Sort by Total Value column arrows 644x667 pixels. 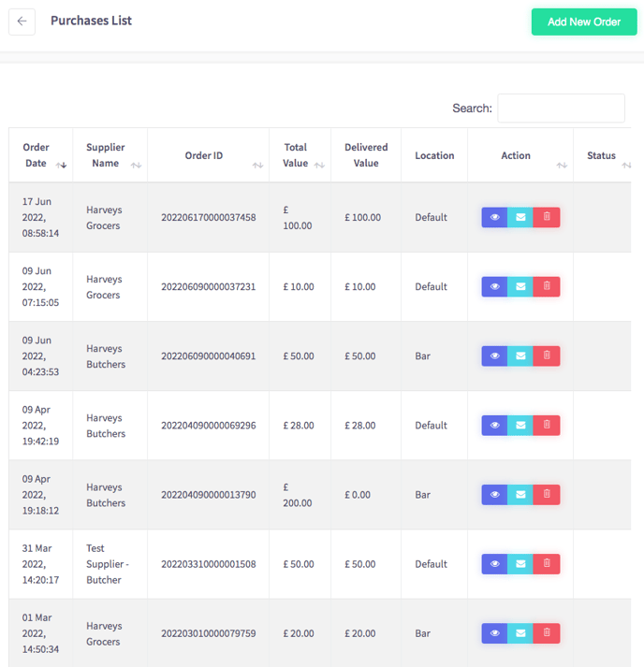pyautogui.click(x=319, y=165)
